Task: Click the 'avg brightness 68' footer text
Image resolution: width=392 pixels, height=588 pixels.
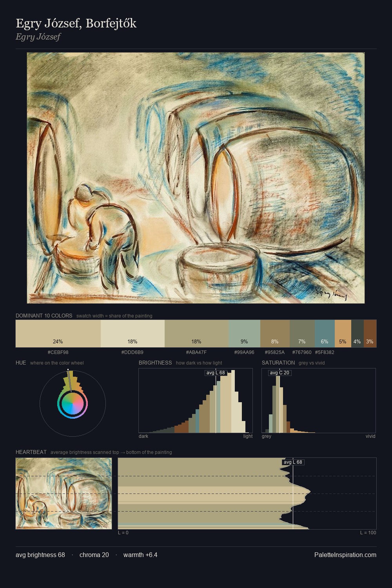Action: point(40,555)
